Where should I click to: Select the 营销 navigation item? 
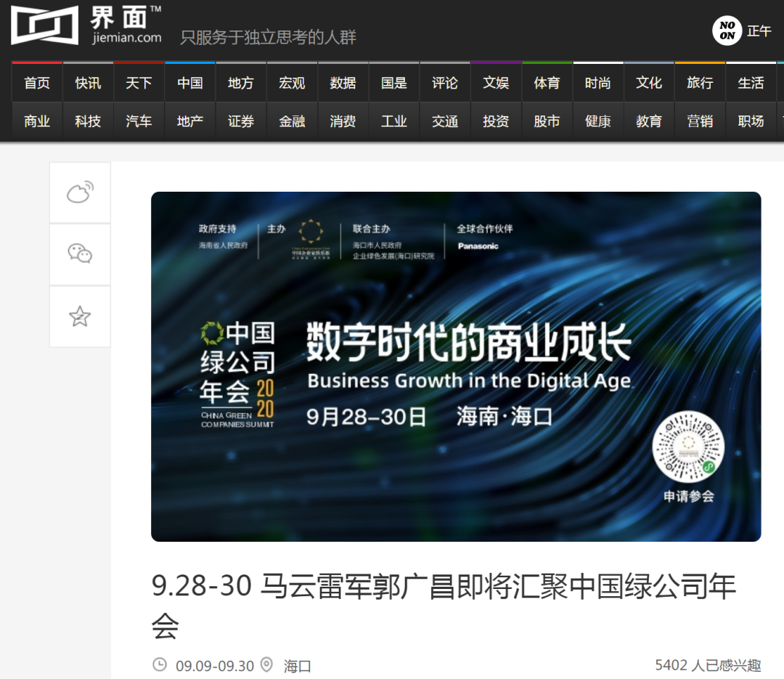click(x=700, y=121)
